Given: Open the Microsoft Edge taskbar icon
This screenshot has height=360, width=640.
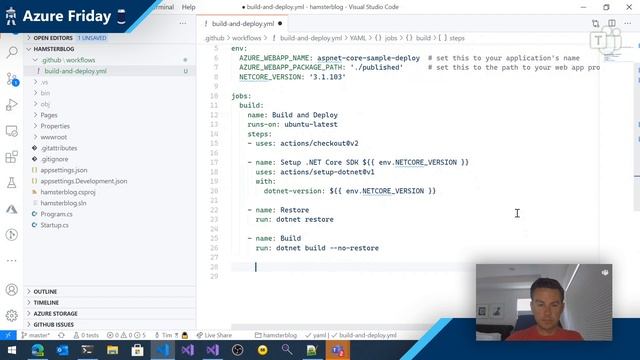Looking at the screenshot, I should point(38,350).
